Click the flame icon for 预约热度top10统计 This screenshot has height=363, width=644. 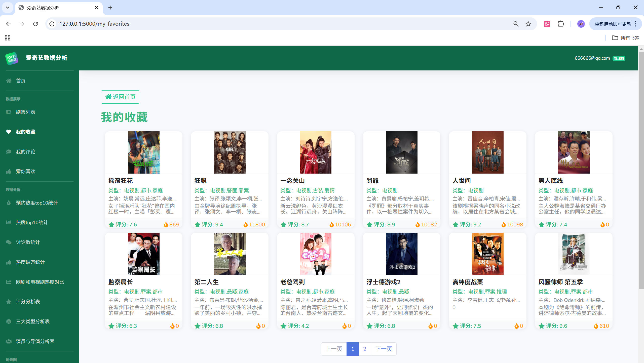click(x=9, y=203)
